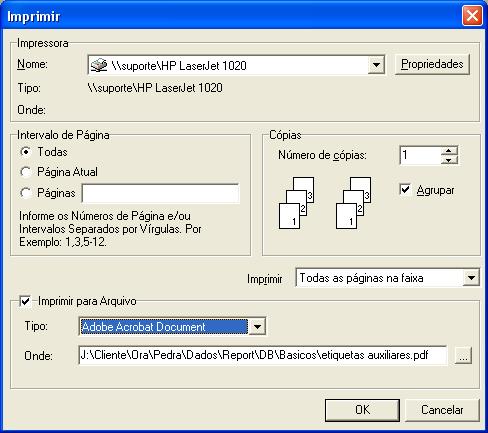Click the second collated pages illustration
Image resolution: width=488 pixels, height=433 pixels.
click(x=353, y=203)
